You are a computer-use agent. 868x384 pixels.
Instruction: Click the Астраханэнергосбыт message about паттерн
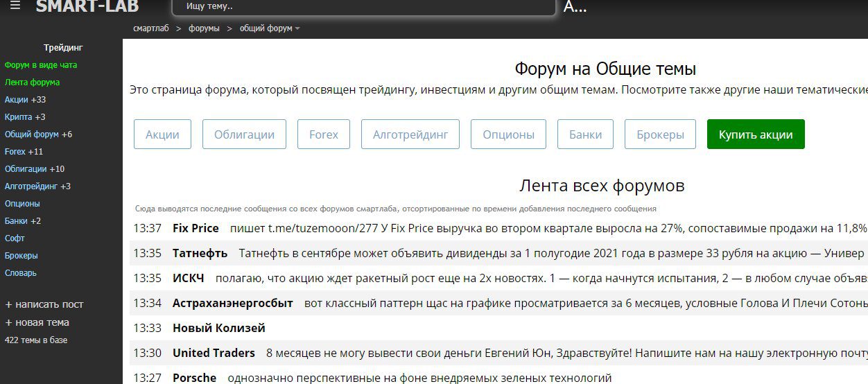click(x=586, y=303)
